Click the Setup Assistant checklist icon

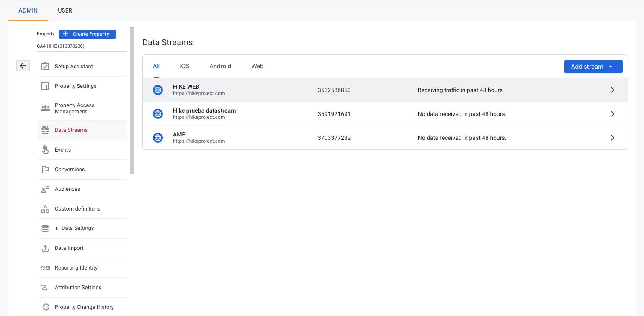(45, 67)
